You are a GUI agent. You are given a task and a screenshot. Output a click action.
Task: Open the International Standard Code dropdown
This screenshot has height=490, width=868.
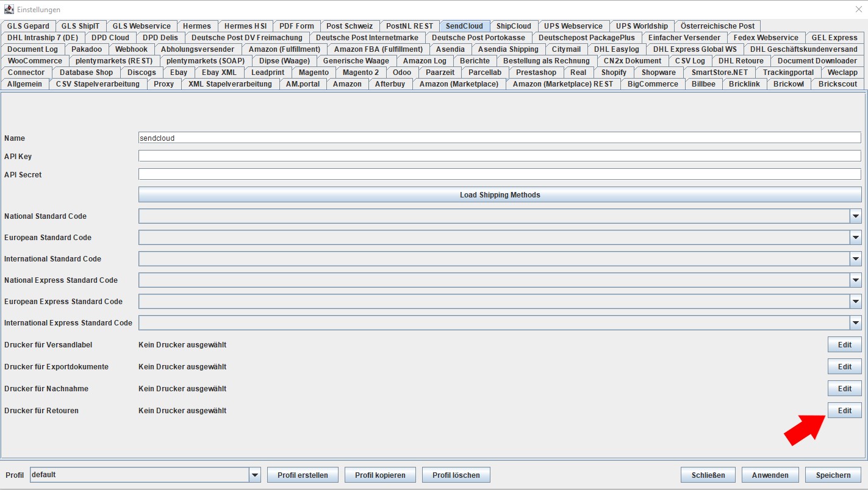pos(856,259)
